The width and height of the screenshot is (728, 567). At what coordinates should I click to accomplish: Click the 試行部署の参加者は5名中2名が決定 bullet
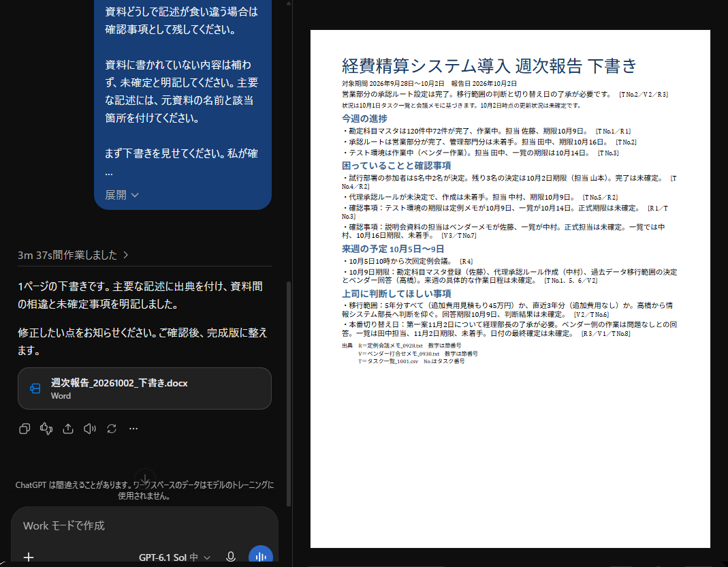pos(509,182)
